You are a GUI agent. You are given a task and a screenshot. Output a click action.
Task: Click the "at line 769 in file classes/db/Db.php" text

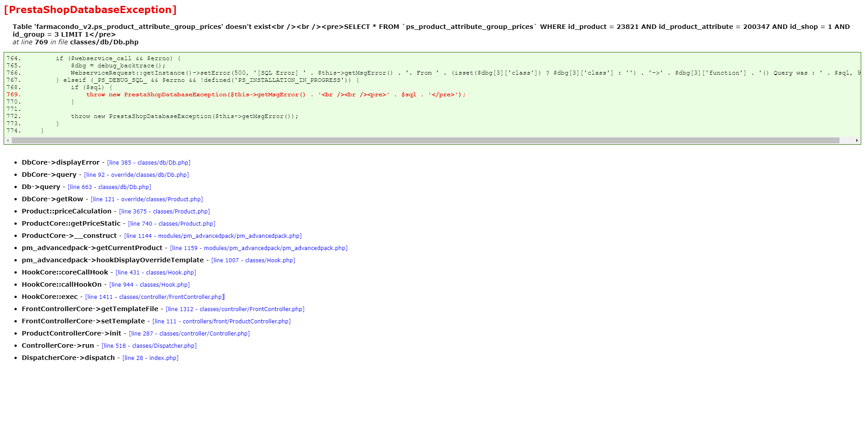75,42
